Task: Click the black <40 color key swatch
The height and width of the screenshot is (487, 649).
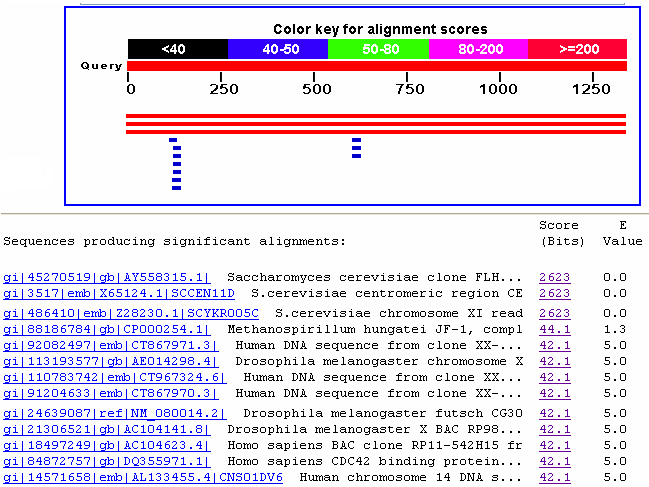Action: click(178, 48)
